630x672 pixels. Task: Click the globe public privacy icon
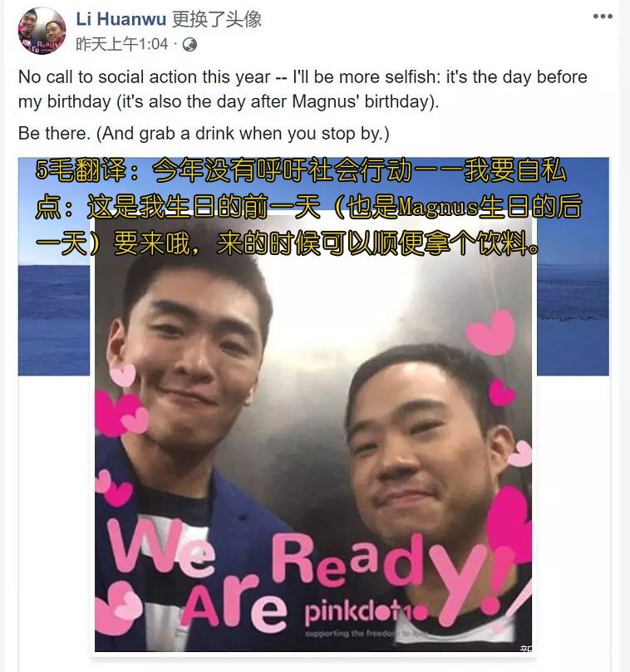point(189,45)
